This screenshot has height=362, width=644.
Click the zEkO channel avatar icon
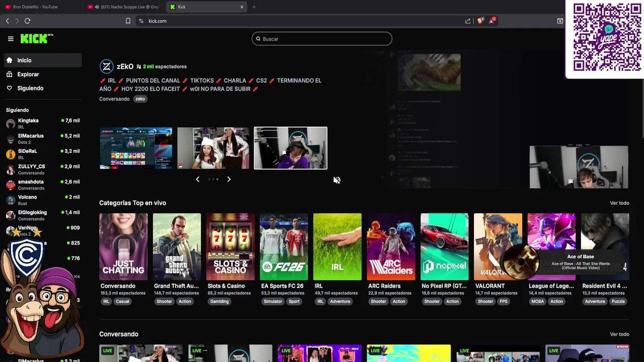pyautogui.click(x=106, y=66)
